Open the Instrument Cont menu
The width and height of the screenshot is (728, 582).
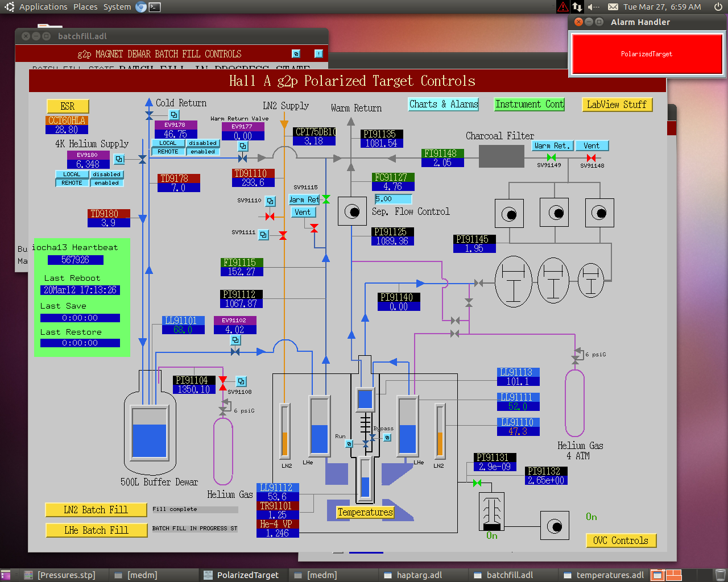coord(530,104)
